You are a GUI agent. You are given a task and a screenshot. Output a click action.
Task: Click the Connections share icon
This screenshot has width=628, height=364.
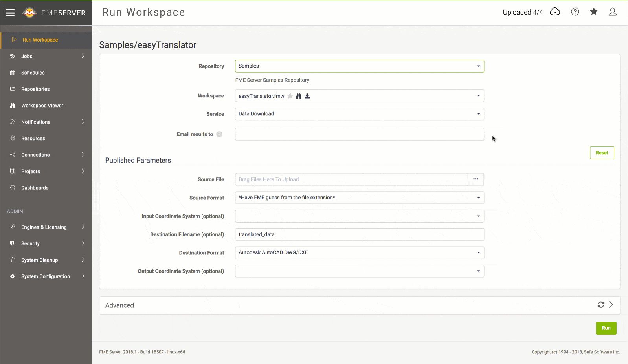pos(13,155)
